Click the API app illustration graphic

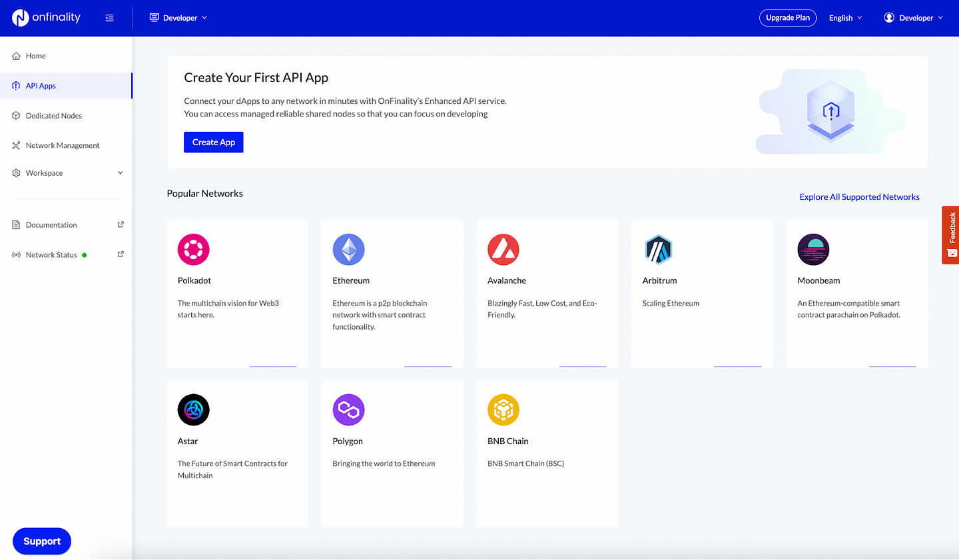coord(830,111)
